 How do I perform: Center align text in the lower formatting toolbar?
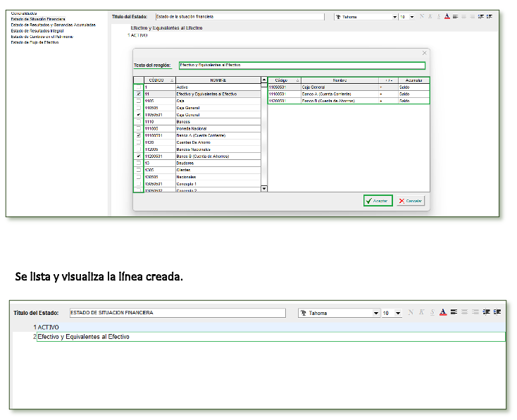click(x=465, y=312)
